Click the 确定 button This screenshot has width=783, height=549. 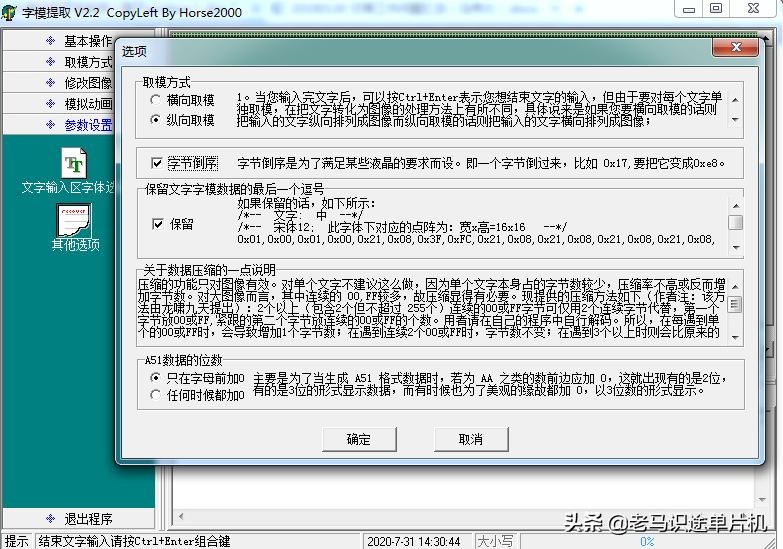[359, 439]
